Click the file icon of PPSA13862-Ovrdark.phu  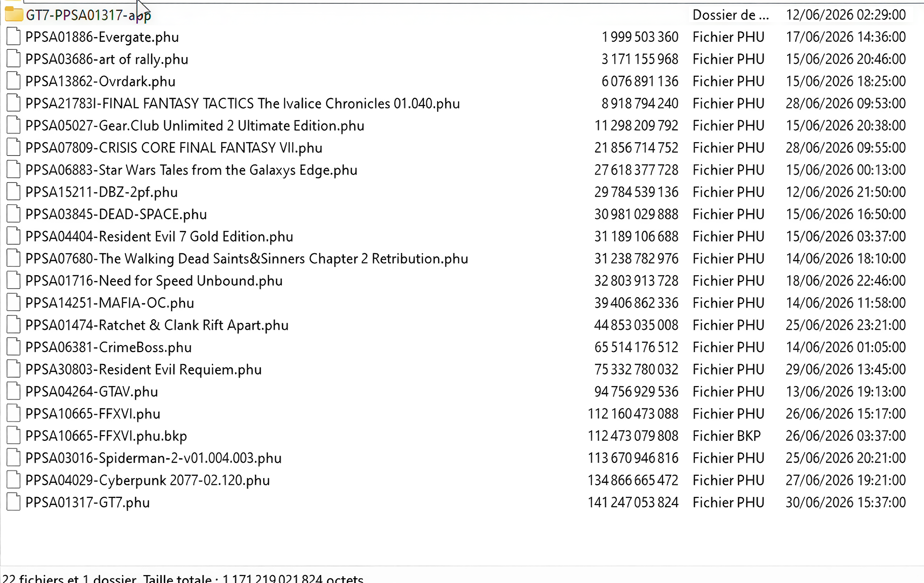pyautogui.click(x=13, y=81)
